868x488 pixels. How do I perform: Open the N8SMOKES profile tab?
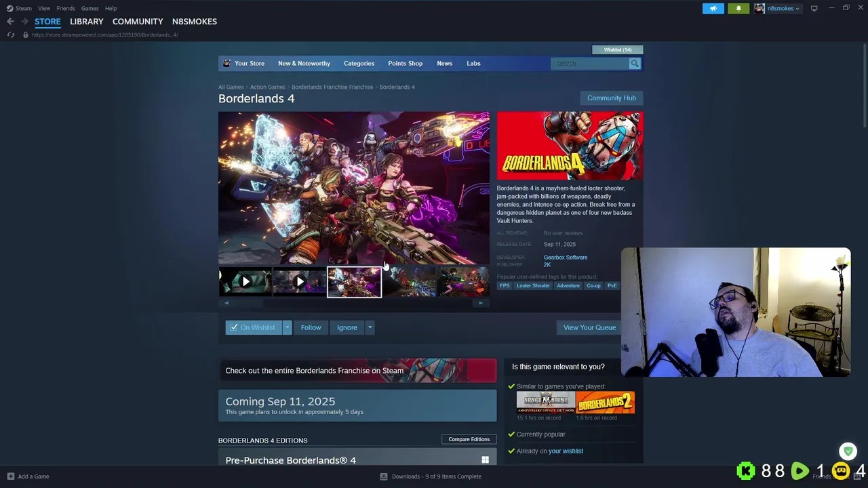pos(195,22)
